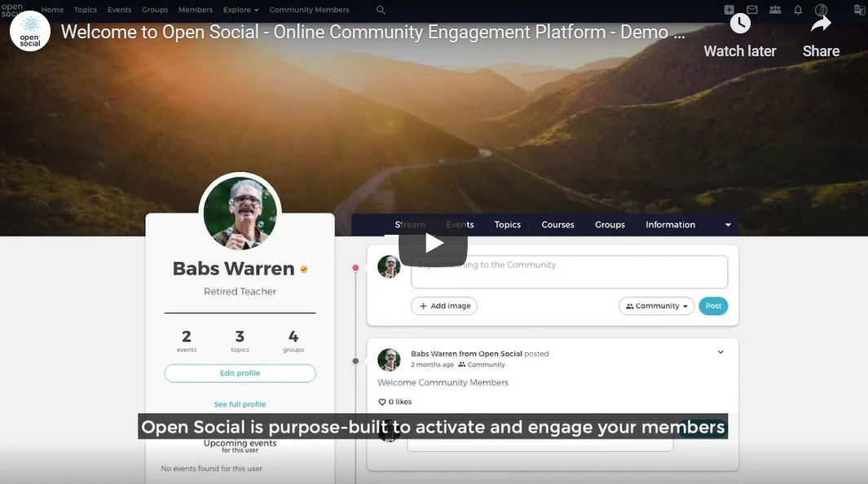Open the private messages envelope icon
868x484 pixels.
751,10
